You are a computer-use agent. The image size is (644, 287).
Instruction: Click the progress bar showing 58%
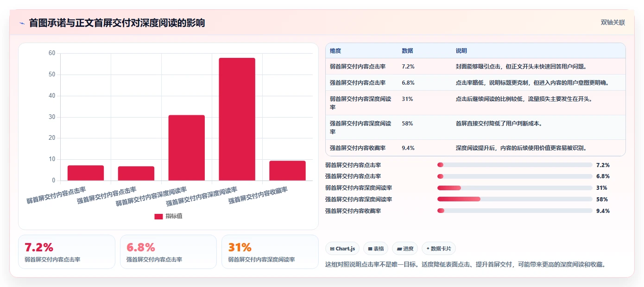(x=515, y=200)
